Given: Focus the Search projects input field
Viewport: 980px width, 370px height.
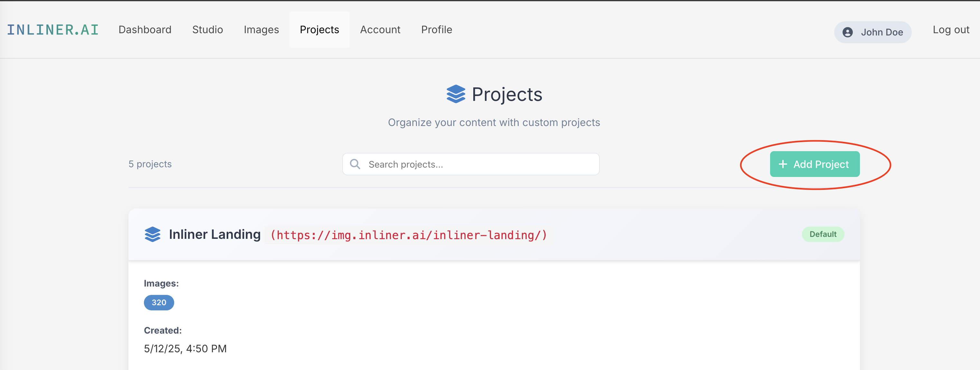Looking at the screenshot, I should 471,164.
